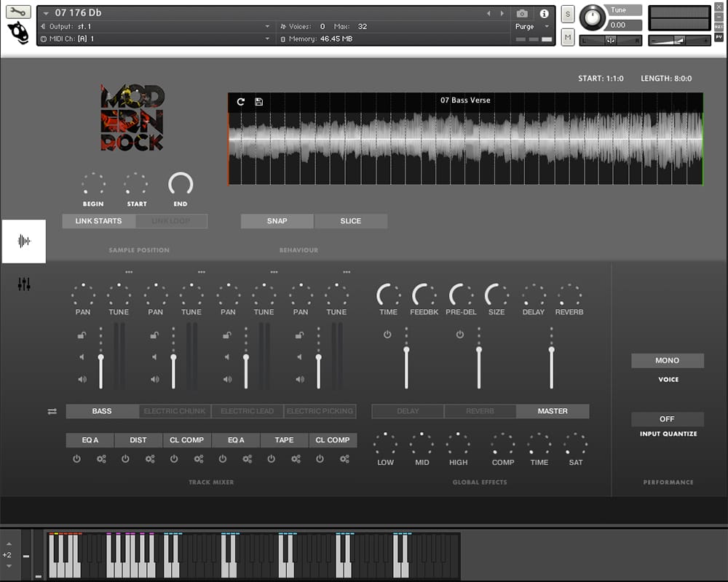
Task: Open the mixer sliders view icon
Action: pyautogui.click(x=24, y=284)
